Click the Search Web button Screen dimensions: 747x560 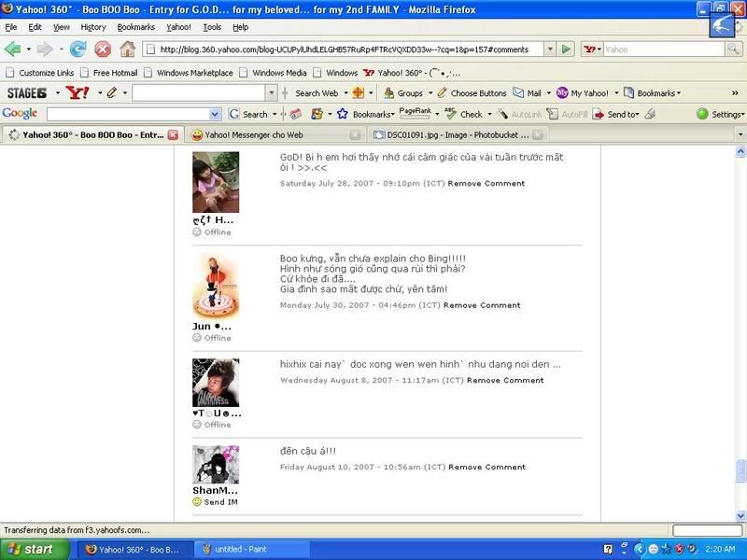pyautogui.click(x=317, y=92)
